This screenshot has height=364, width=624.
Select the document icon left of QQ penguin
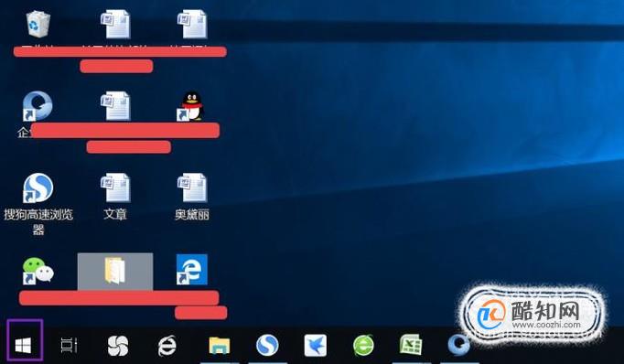115,106
